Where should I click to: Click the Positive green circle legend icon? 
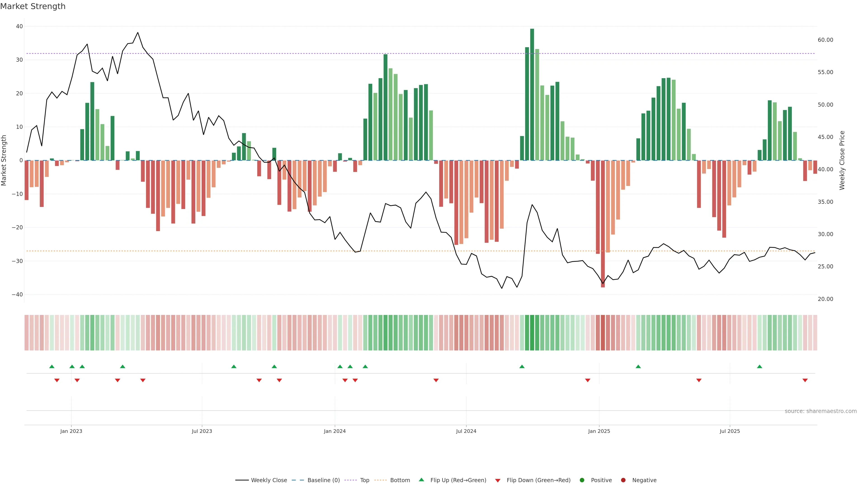pos(582,480)
